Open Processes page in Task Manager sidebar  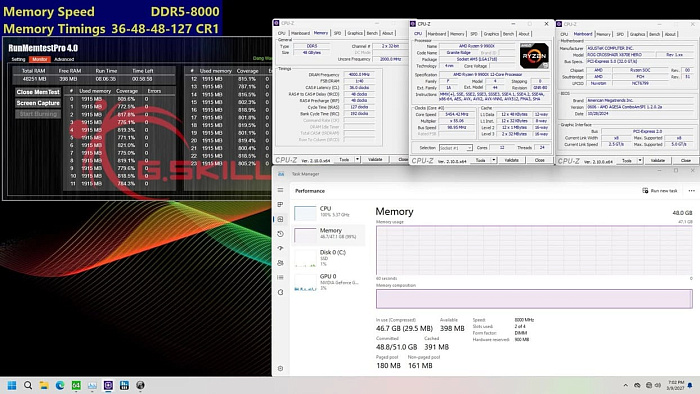pos(280,204)
